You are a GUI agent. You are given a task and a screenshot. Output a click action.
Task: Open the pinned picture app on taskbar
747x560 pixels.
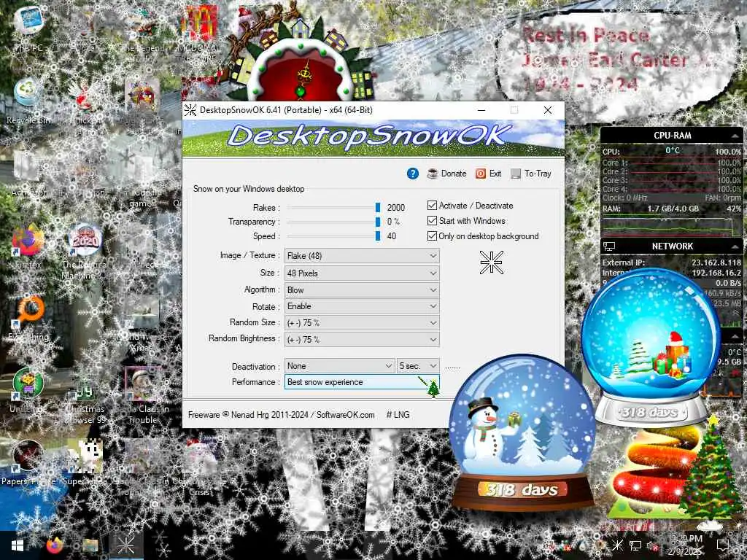pyautogui.click(x=90, y=545)
